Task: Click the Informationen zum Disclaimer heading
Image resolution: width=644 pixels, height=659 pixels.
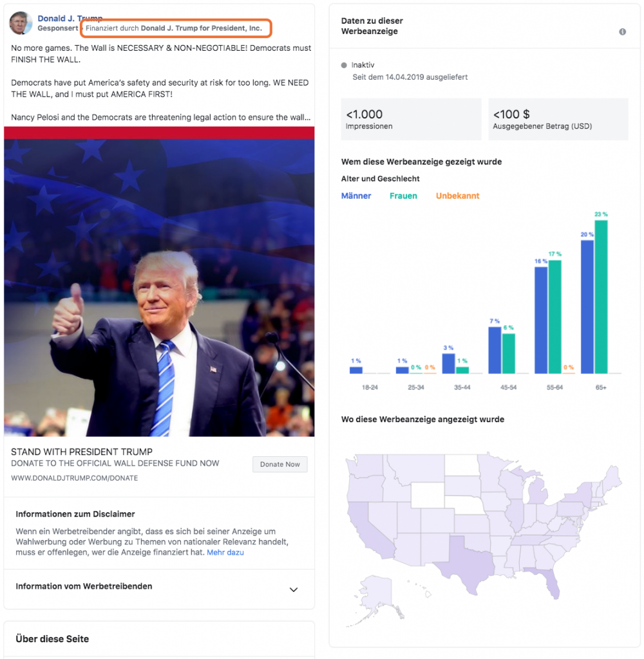Action: tap(75, 514)
